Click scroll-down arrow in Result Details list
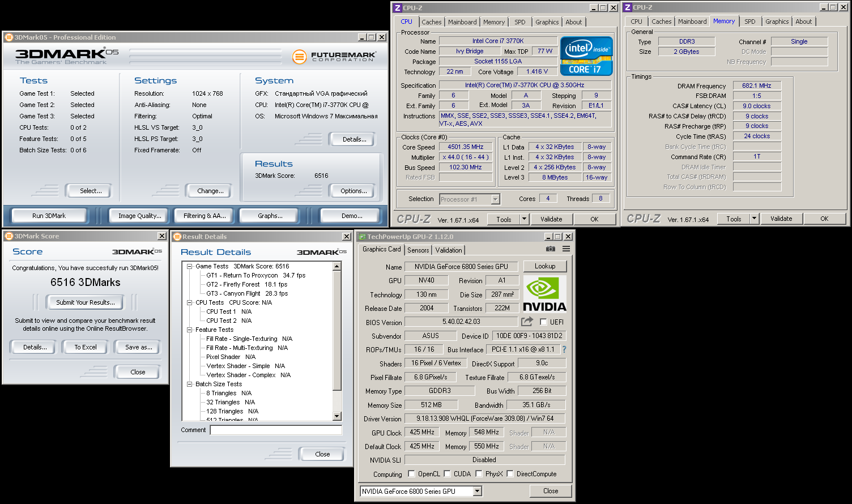 337,416
